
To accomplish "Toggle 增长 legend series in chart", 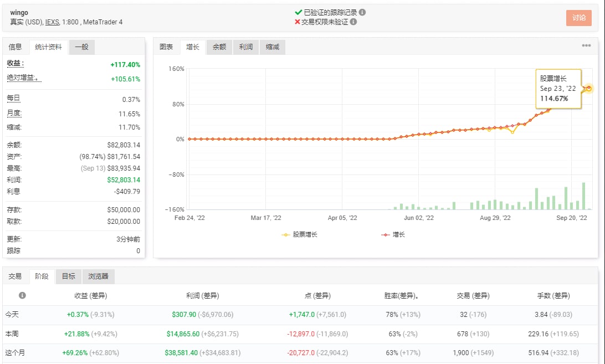I will 393,235.
